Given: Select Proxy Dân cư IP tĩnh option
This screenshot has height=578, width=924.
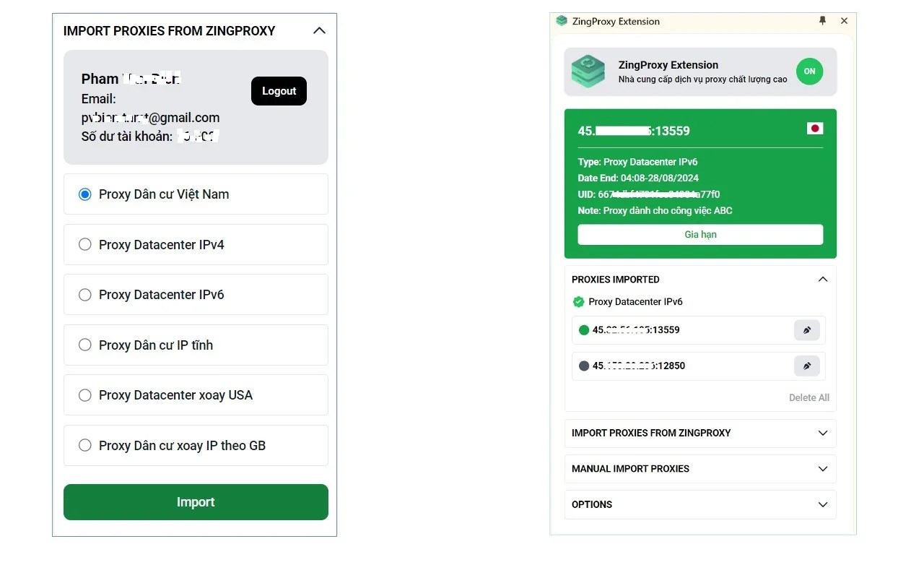Looking at the screenshot, I should (196, 345).
